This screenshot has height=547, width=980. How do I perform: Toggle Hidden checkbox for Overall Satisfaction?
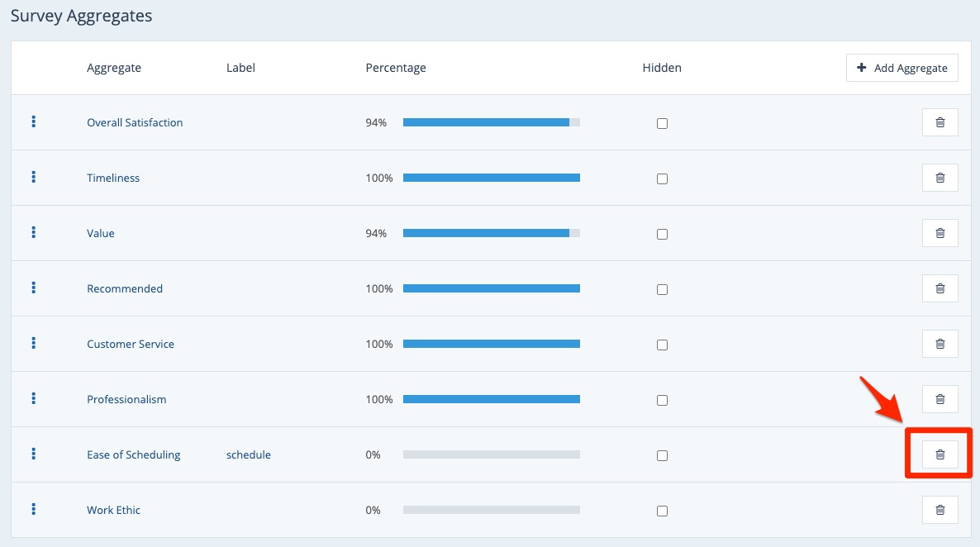pyautogui.click(x=662, y=124)
